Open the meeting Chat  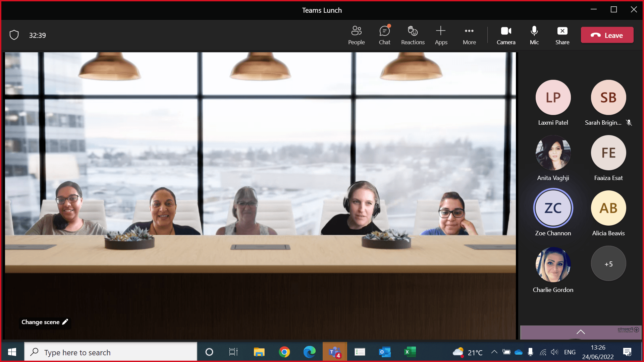point(384,35)
